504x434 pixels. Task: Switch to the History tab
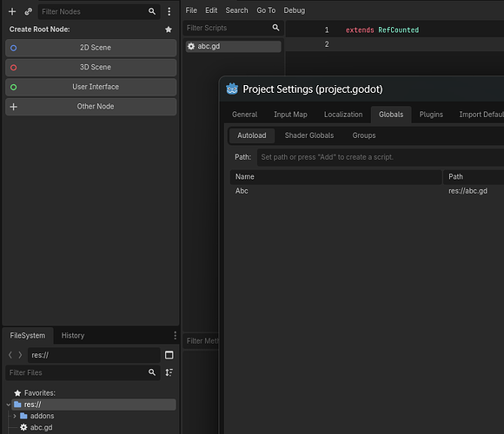tap(73, 335)
